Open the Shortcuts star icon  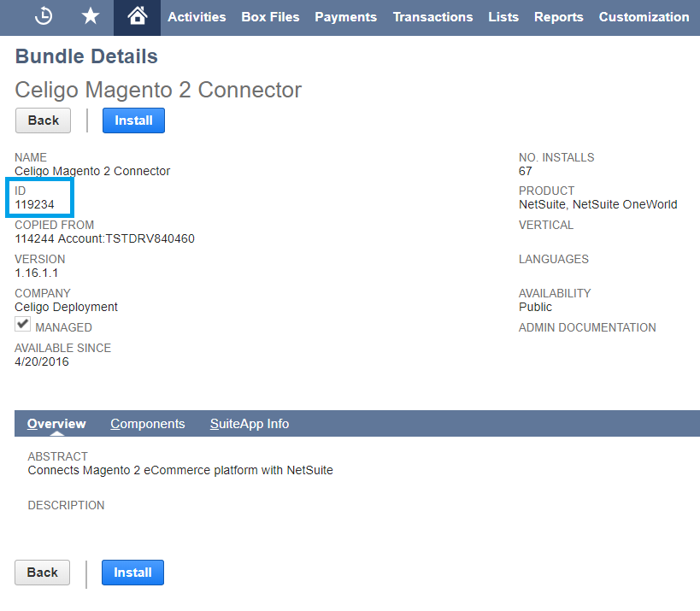click(x=90, y=16)
